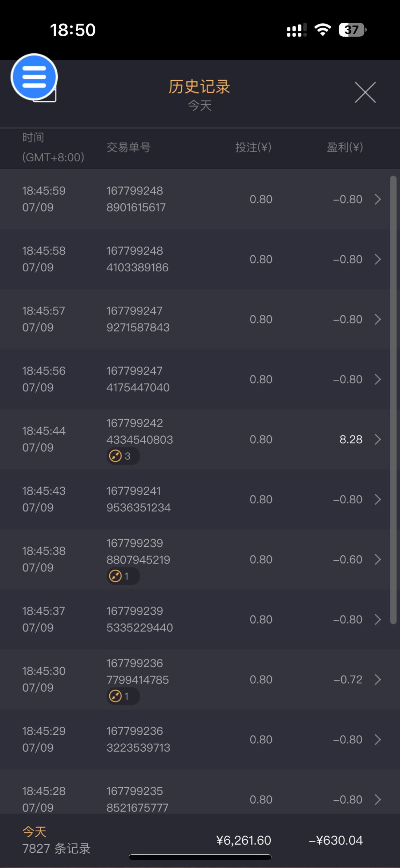Open transaction ending in 9271587843

[x=138, y=319]
